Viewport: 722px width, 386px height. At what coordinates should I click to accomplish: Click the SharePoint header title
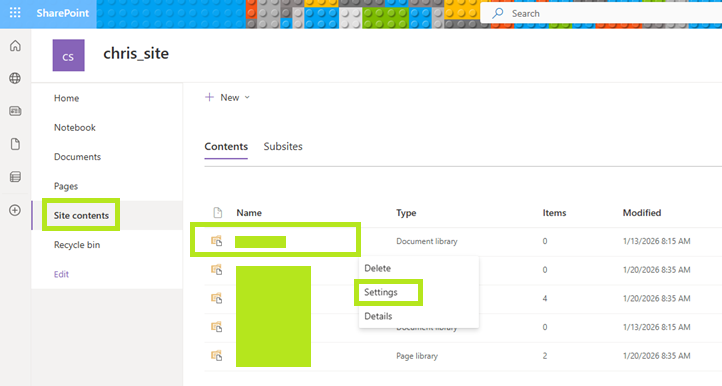[x=63, y=13]
